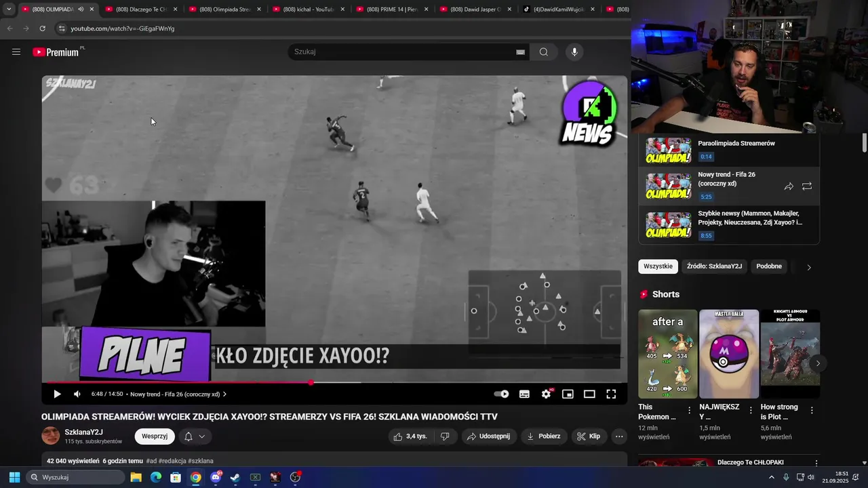The image size is (868, 488).
Task: Open the YouTube guide hamburger menu
Action: (x=16, y=52)
